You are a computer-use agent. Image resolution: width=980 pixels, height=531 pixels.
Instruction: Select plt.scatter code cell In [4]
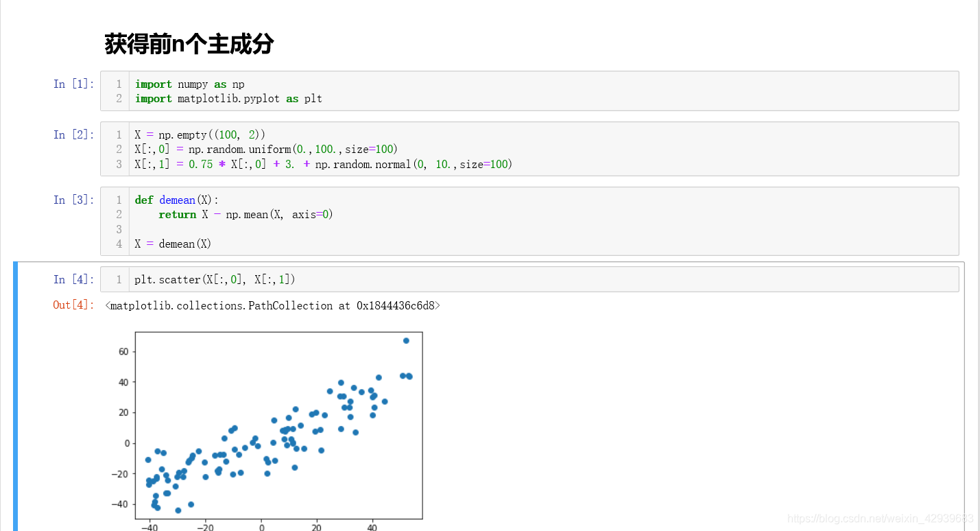[x=529, y=279]
